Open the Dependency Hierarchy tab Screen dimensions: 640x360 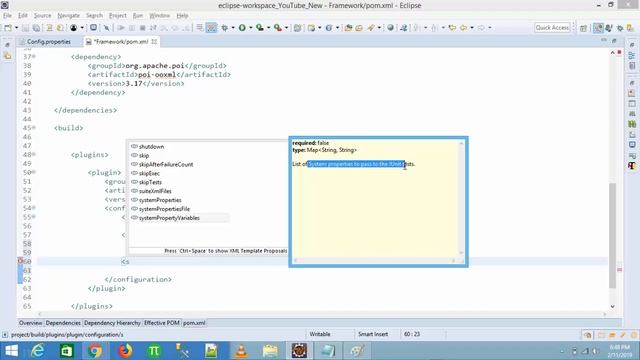112,323
